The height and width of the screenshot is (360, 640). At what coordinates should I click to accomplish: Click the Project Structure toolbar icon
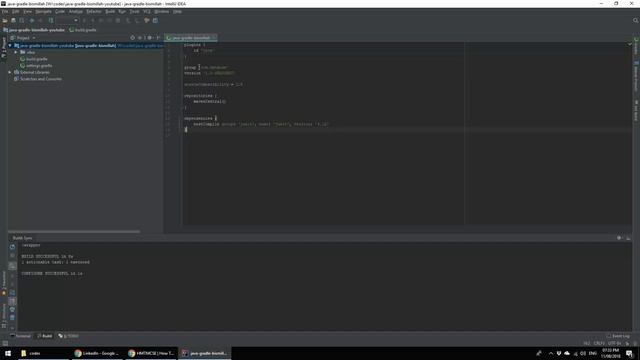tap(156, 20)
